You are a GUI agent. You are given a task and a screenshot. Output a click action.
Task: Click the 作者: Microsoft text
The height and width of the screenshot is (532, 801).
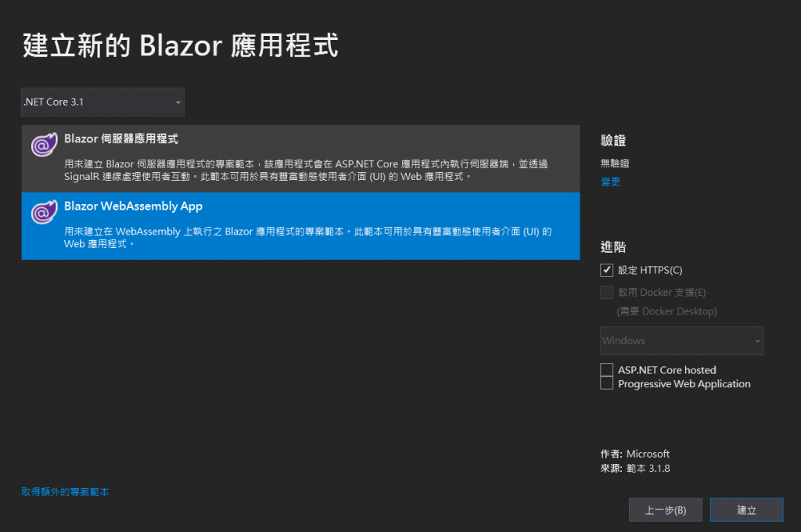coord(635,454)
